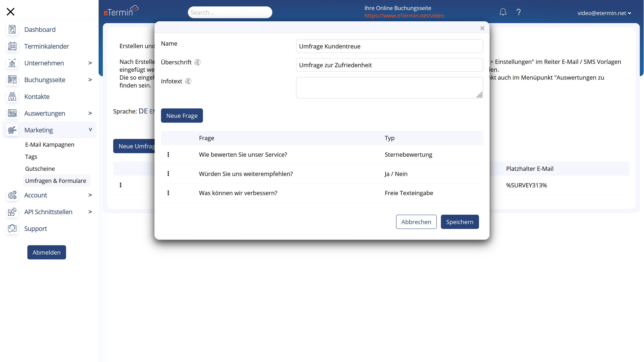Click the globe icon next to Infotext
Image resolution: width=644 pixels, height=362 pixels.
click(188, 81)
